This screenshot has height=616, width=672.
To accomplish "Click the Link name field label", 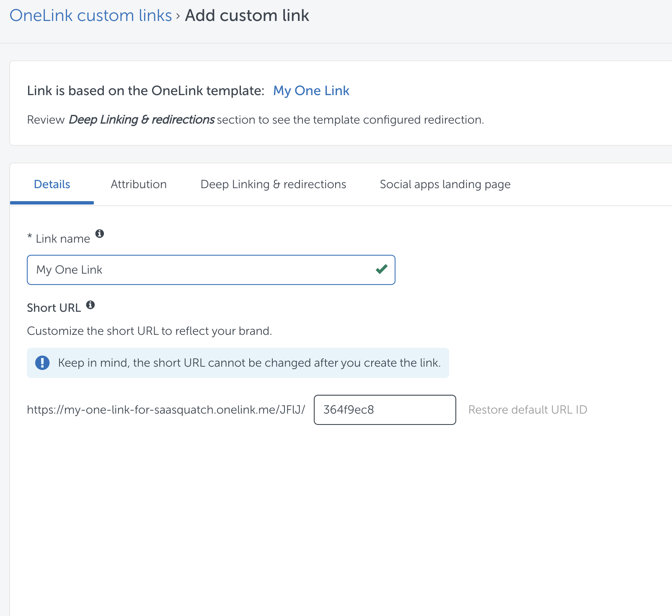I will point(63,239).
